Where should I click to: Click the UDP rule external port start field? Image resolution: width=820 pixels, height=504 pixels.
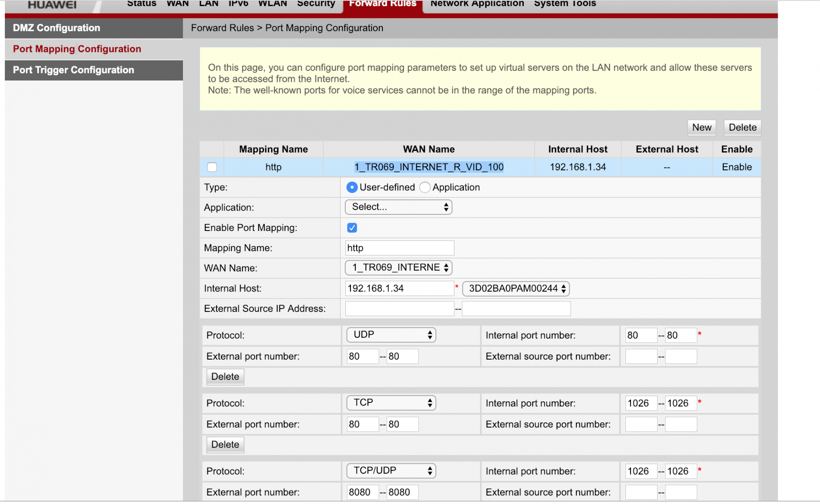coord(363,356)
